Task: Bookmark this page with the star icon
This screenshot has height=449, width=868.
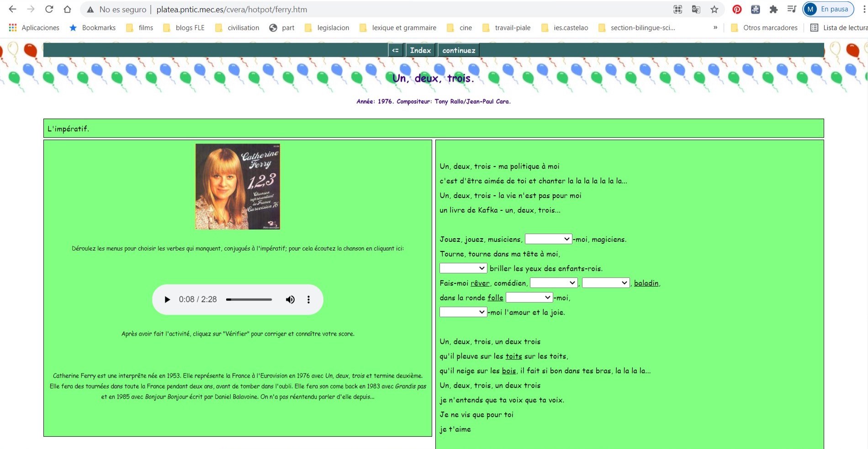Action: click(x=714, y=9)
